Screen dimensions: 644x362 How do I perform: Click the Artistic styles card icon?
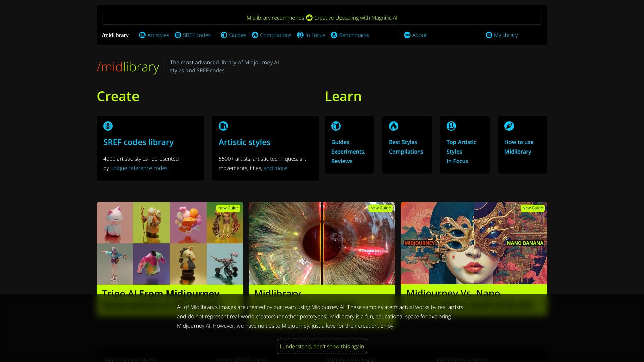pos(223,126)
